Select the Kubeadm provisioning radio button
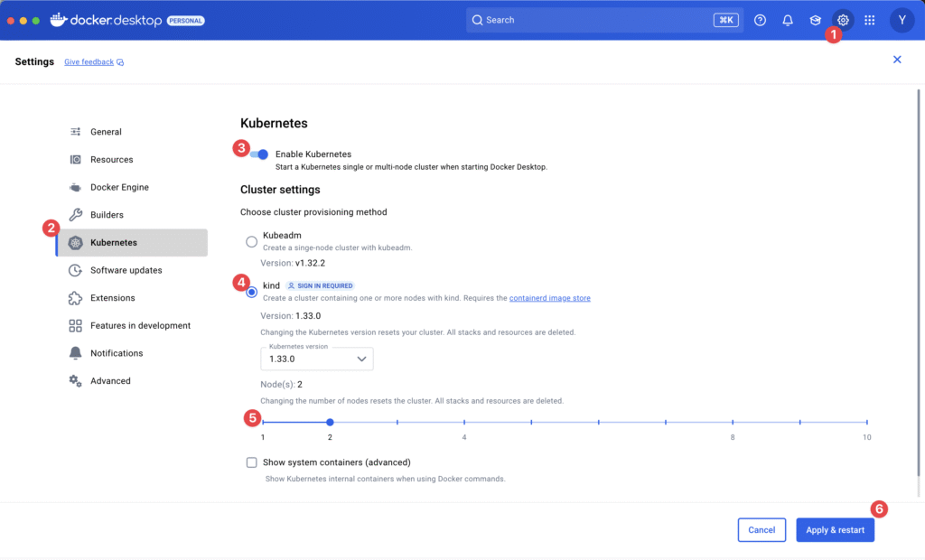Viewport: 925px width, 560px height. pyautogui.click(x=252, y=241)
